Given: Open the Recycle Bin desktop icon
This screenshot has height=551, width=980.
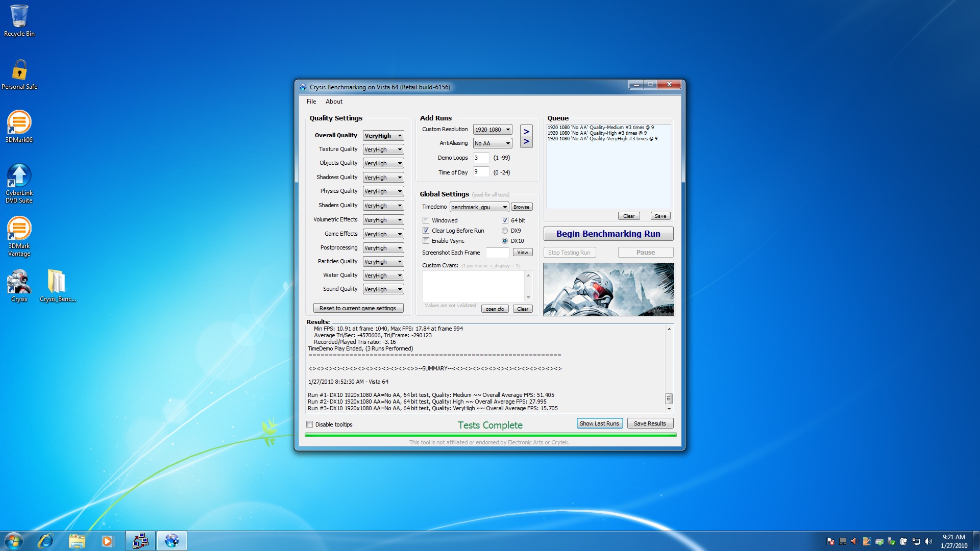Looking at the screenshot, I should coord(19,20).
